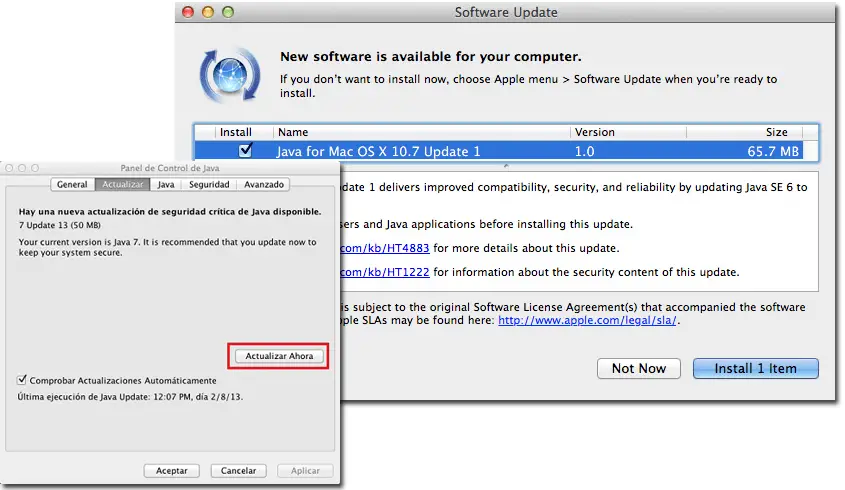Minimize the Software Update window

click(x=207, y=12)
